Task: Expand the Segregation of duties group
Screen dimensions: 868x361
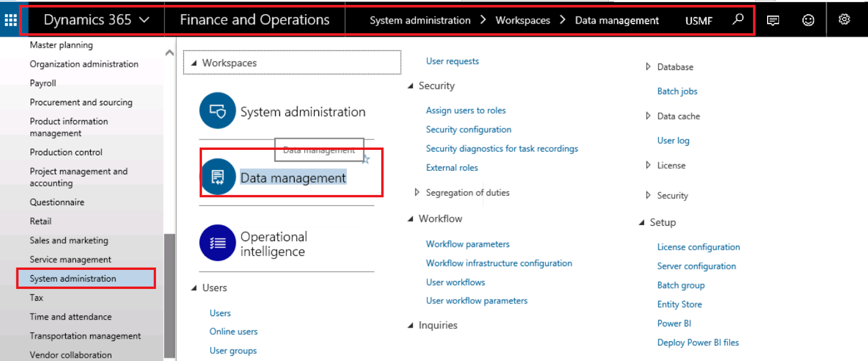Action: coord(417,192)
